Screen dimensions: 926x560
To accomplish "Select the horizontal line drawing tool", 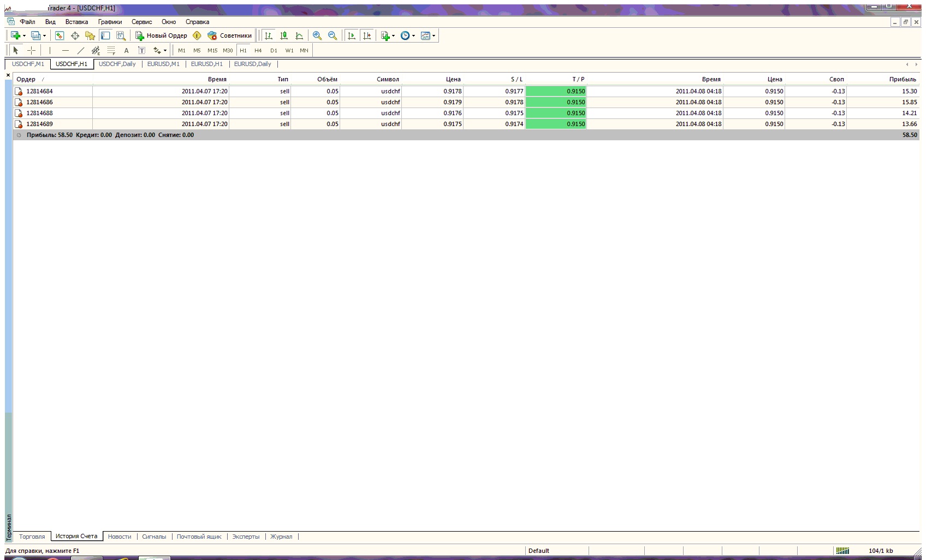I will pos(66,50).
